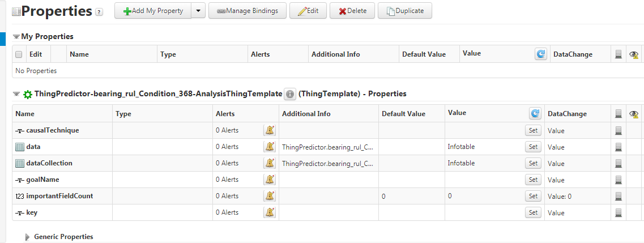
Task: Select the causalTechnique property name
Action: [53, 130]
